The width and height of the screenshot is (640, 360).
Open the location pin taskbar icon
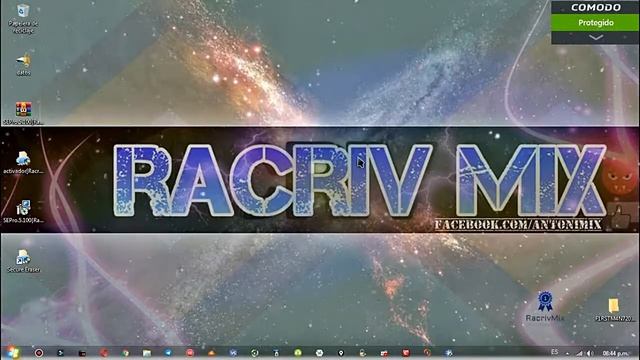341,353
